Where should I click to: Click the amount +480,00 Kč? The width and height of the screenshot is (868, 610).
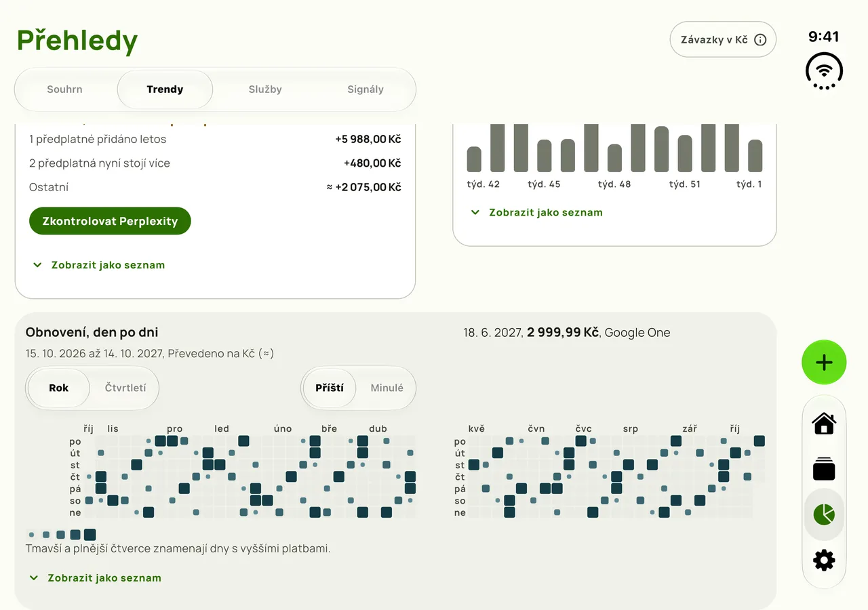372,163
